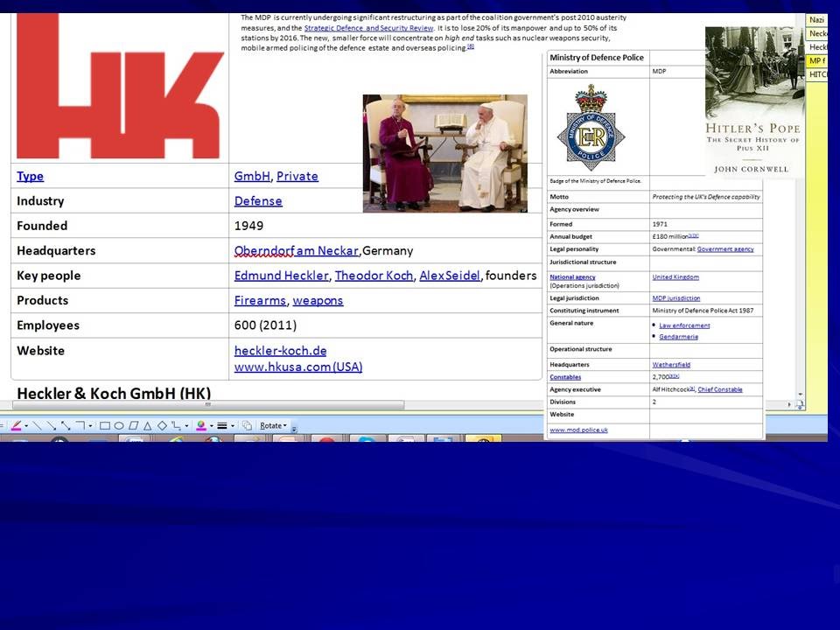Select the Diamond shape tool
Image resolution: width=840 pixels, height=630 pixels.
tap(162, 426)
